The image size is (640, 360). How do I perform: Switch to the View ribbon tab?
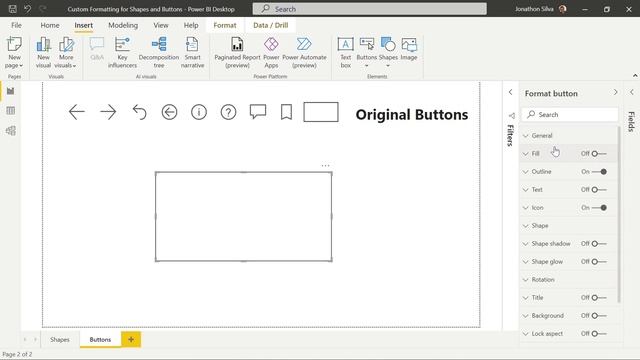coord(161,25)
